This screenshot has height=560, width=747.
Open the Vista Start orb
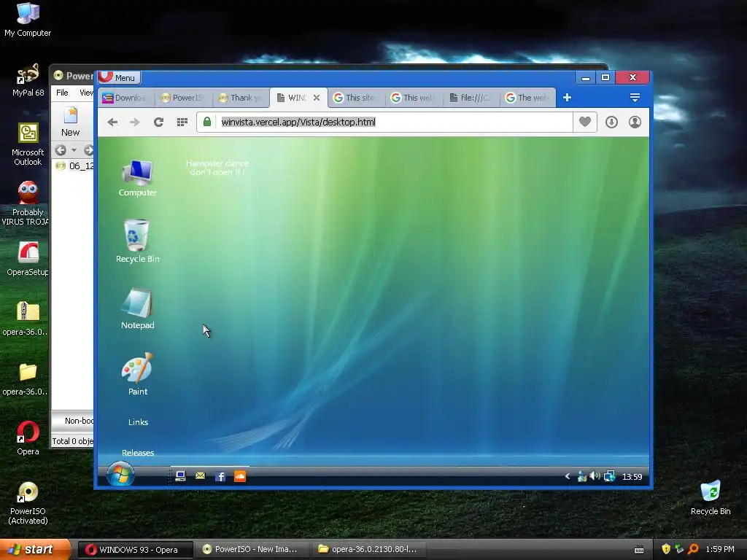[x=120, y=474]
